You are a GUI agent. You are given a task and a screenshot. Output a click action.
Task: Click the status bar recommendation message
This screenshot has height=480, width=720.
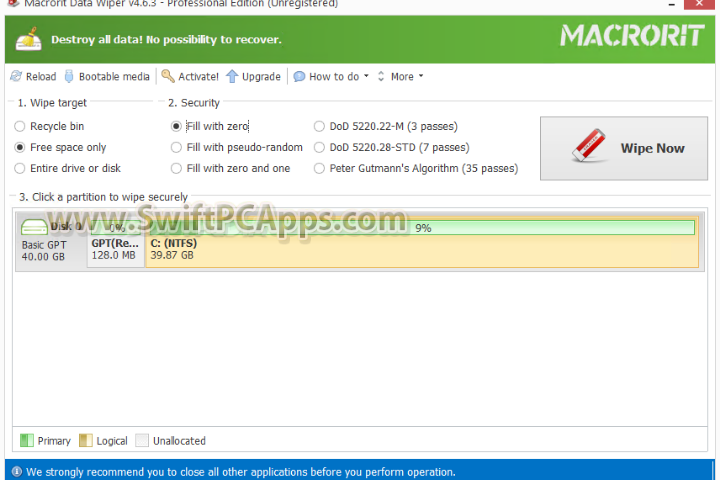point(241,472)
